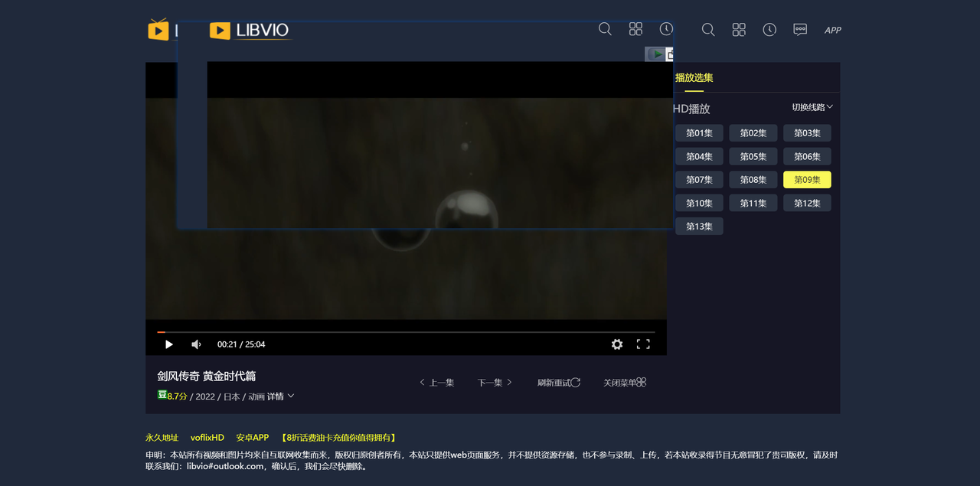The image size is (980, 486).
Task: Click the 日本 region link
Action: [231, 396]
